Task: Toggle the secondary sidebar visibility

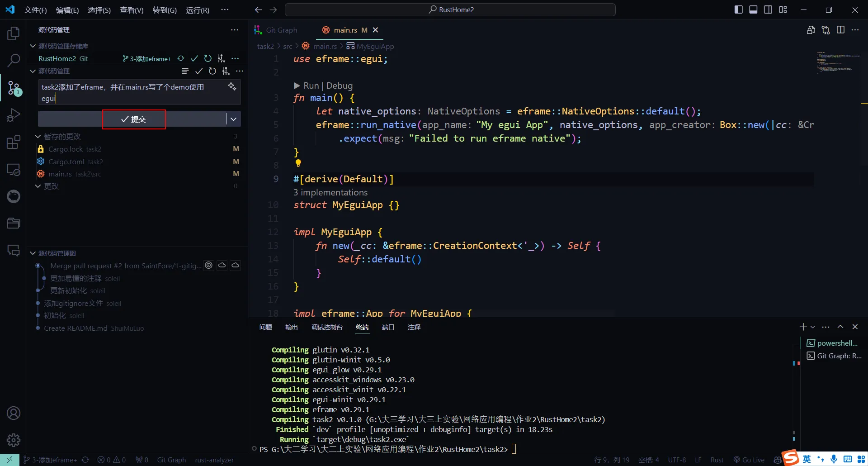Action: pyautogui.click(x=768, y=9)
